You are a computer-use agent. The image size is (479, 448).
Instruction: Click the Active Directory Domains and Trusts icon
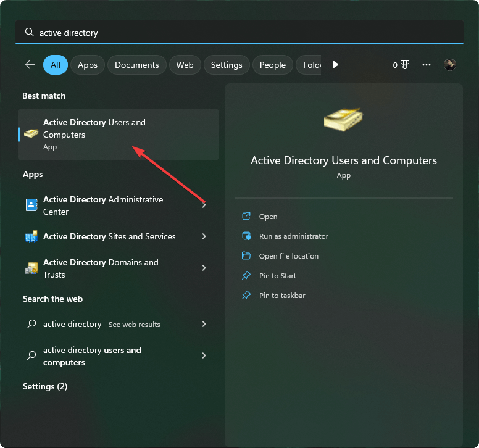(x=31, y=268)
